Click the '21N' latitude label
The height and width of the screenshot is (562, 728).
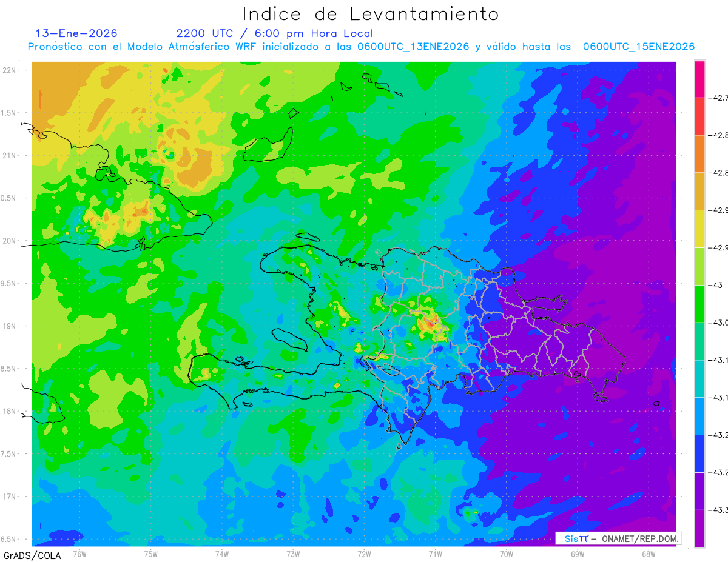(10, 156)
